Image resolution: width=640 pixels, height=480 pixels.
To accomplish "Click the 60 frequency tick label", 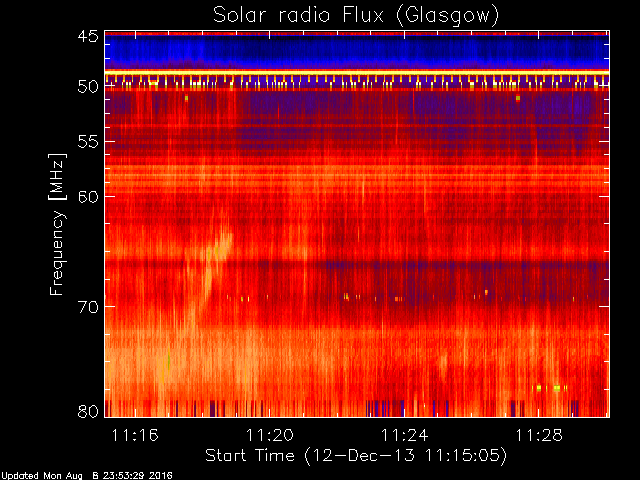I will click(88, 196).
